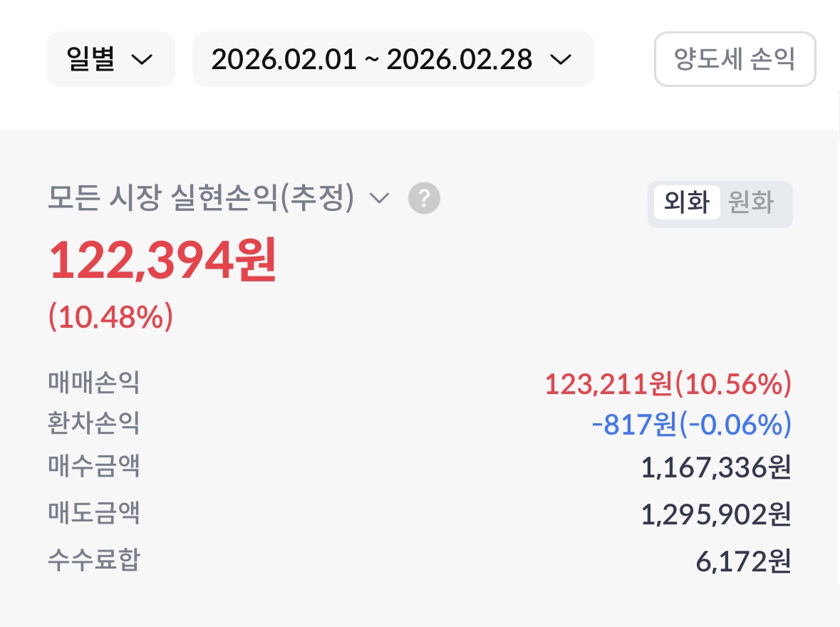Click the gray question mark help icon

(x=424, y=199)
